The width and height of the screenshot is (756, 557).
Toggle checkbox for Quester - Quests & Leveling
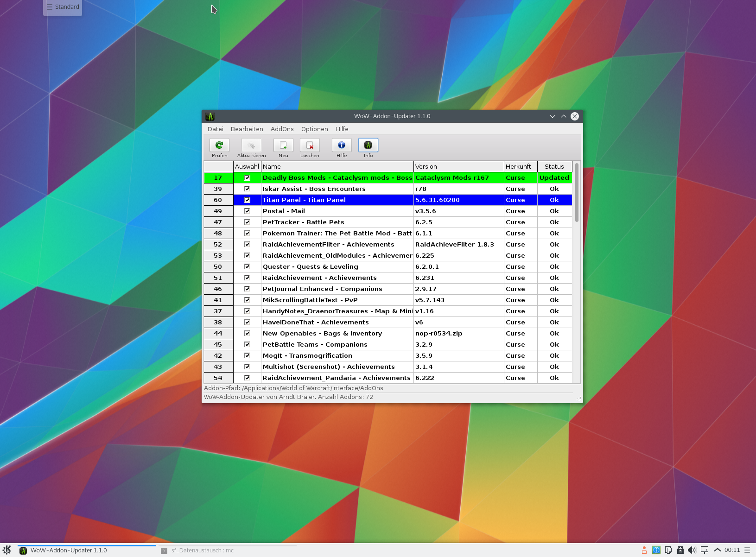click(x=247, y=266)
